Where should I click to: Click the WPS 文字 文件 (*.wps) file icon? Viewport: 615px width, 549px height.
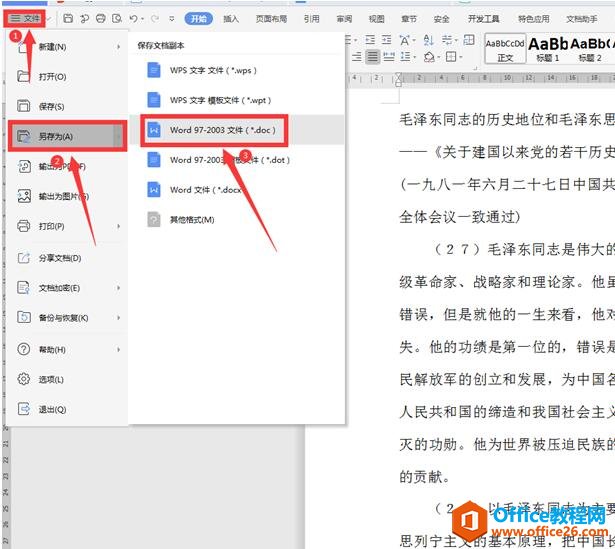154,71
